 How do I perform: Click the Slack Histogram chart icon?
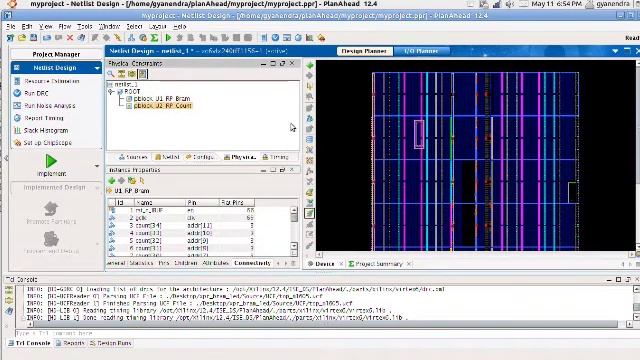tap(17, 130)
